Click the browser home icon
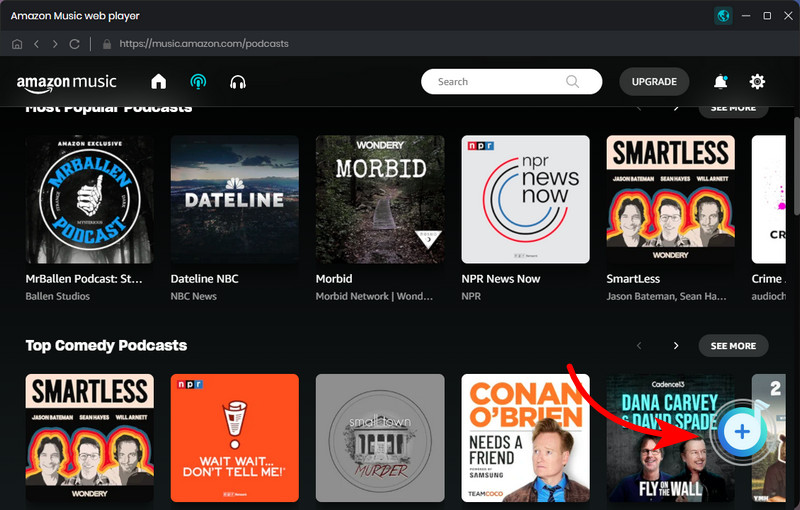The width and height of the screenshot is (800, 510). click(x=17, y=44)
